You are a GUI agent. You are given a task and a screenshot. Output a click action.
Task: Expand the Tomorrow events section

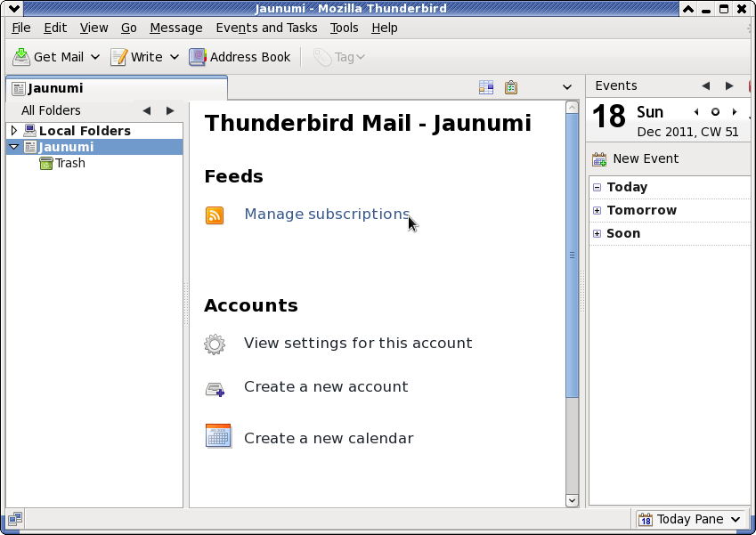(x=597, y=210)
